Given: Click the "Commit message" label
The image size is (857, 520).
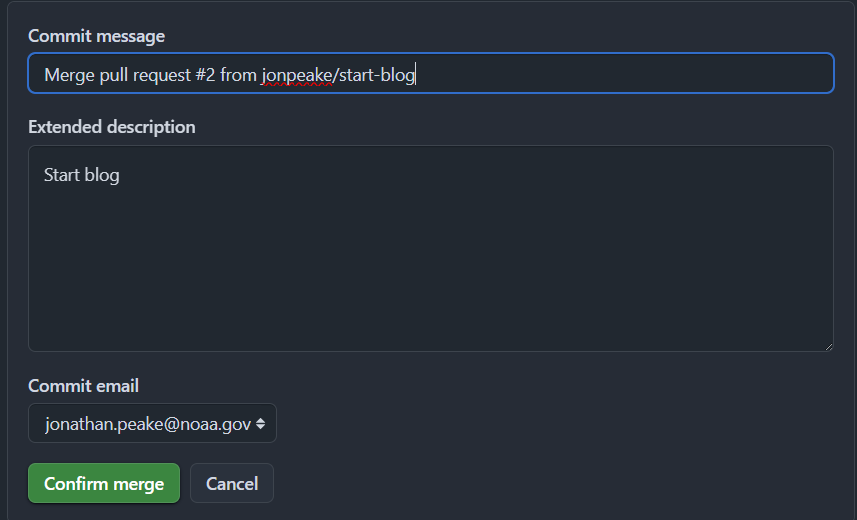Looking at the screenshot, I should [x=96, y=36].
